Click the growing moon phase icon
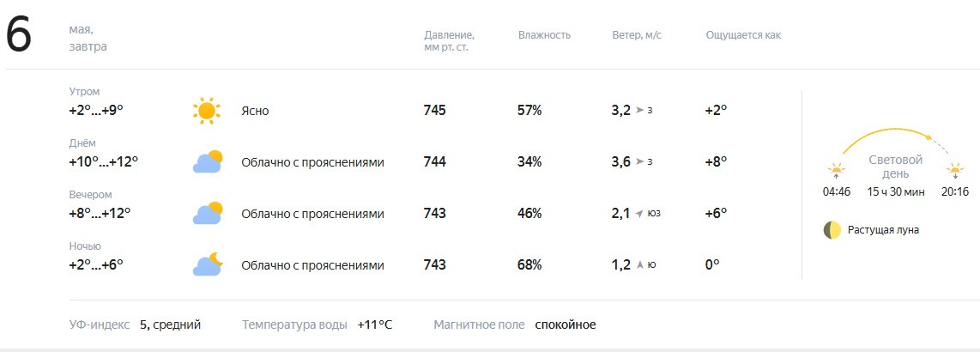The width and height of the screenshot is (980, 352). click(832, 230)
